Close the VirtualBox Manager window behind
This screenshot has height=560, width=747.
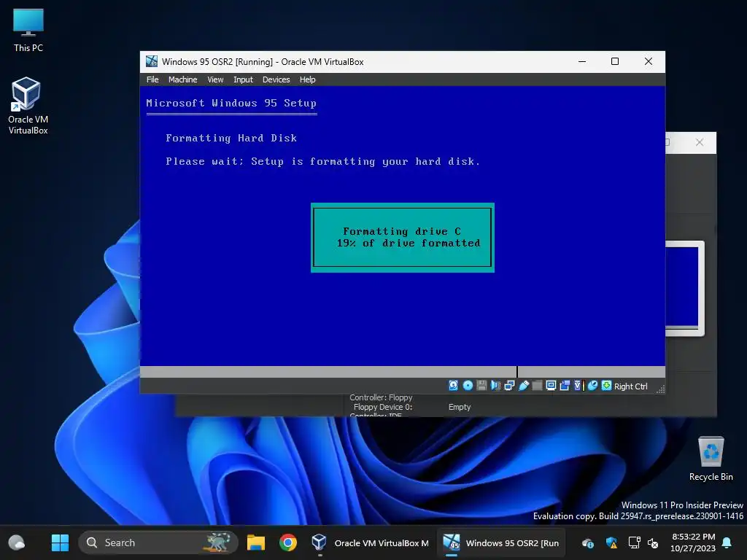[x=700, y=142]
